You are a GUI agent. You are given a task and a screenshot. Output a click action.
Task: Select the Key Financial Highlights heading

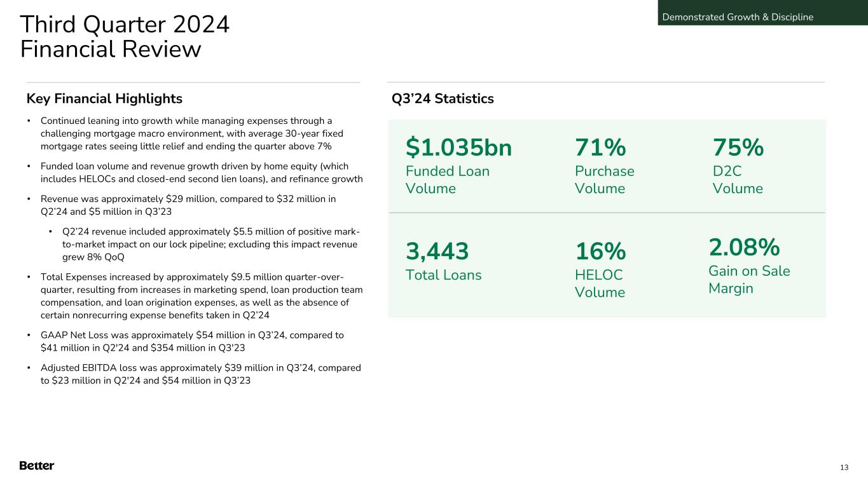click(x=104, y=98)
